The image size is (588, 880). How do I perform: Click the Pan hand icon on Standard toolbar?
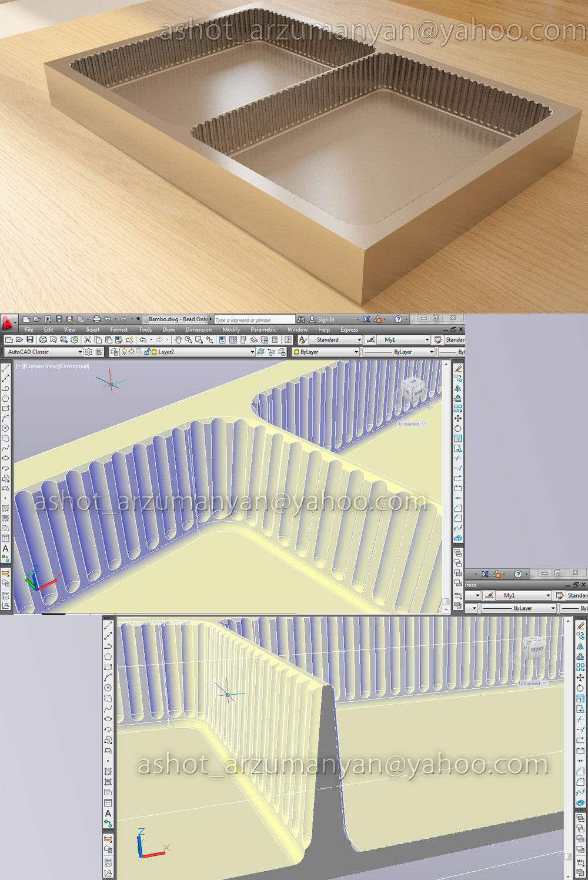click(178, 339)
